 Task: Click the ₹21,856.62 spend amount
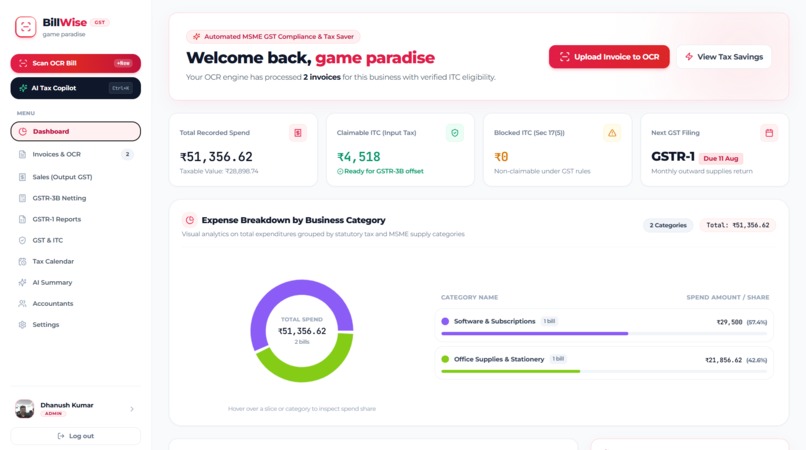(723, 360)
